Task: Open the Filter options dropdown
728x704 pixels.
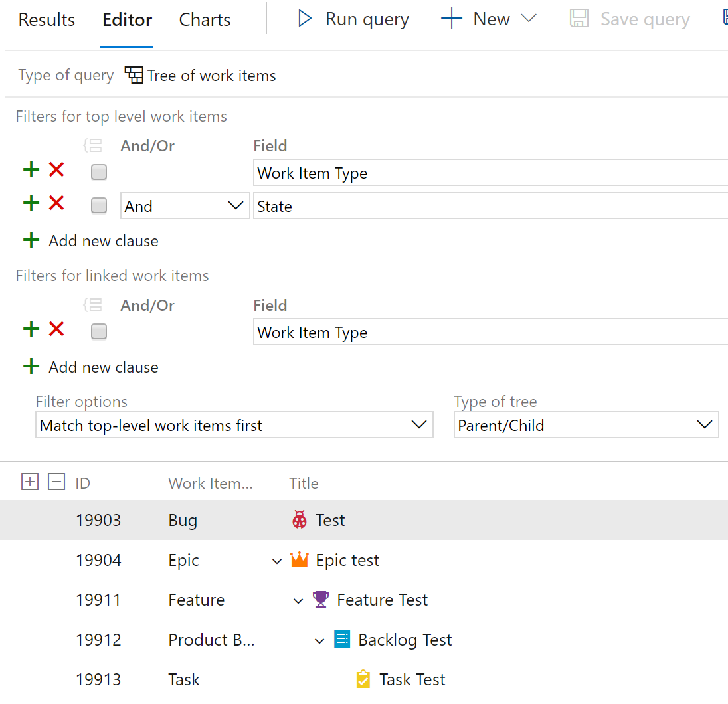Action: 234,425
